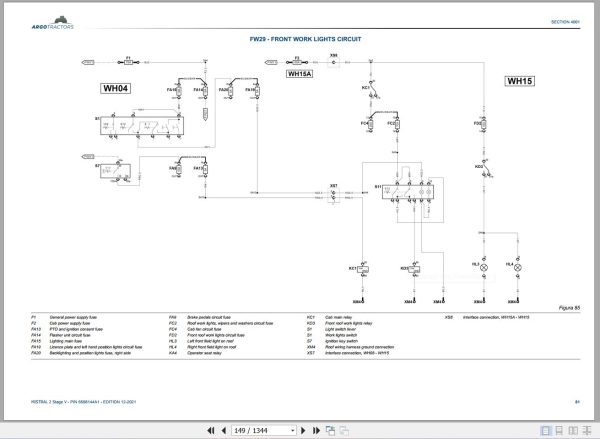This screenshot has width=600, height=439.
Task: Click the F1 fuse symbol
Action: tap(129, 62)
